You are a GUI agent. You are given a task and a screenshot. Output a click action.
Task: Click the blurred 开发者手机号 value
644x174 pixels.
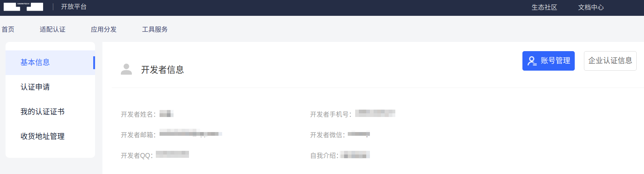click(375, 113)
